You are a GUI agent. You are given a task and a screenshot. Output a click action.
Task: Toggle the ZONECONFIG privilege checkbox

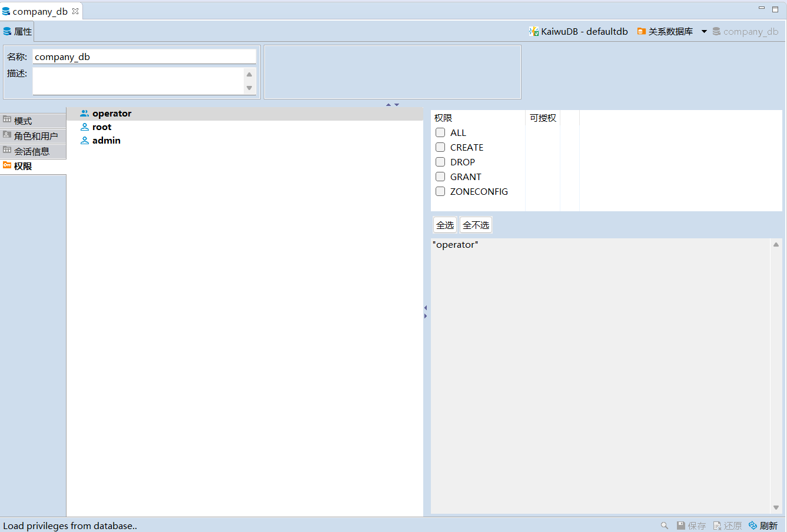coord(440,192)
